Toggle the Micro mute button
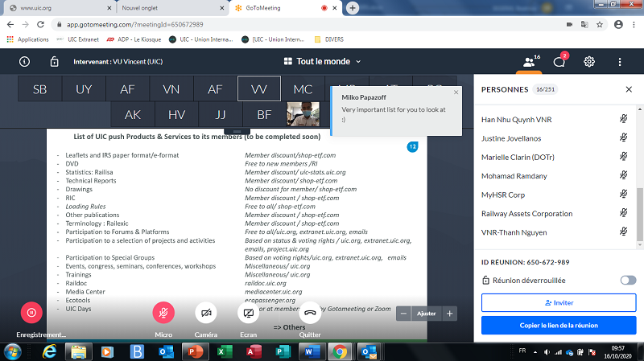The width and height of the screenshot is (644, 361). 163,313
